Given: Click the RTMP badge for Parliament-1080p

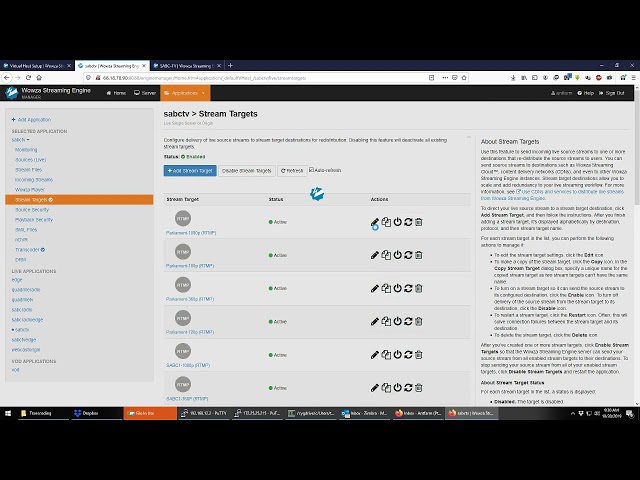Looking at the screenshot, I should 183,218.
